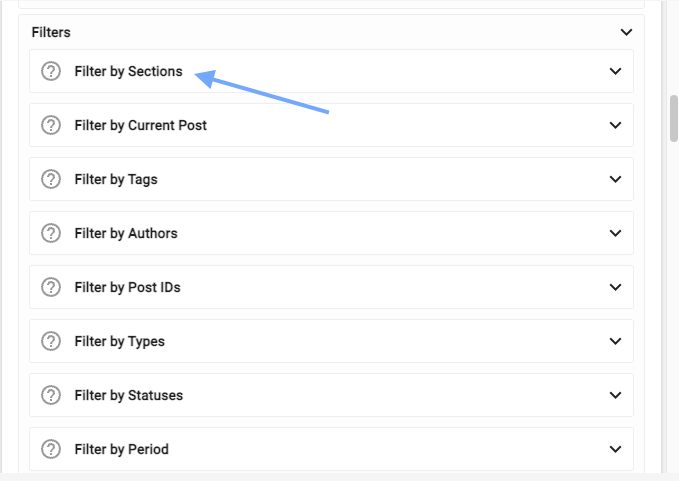The height and width of the screenshot is (481, 679).
Task: Click help icon beside Filter by Post IDs
Action: click(x=51, y=288)
